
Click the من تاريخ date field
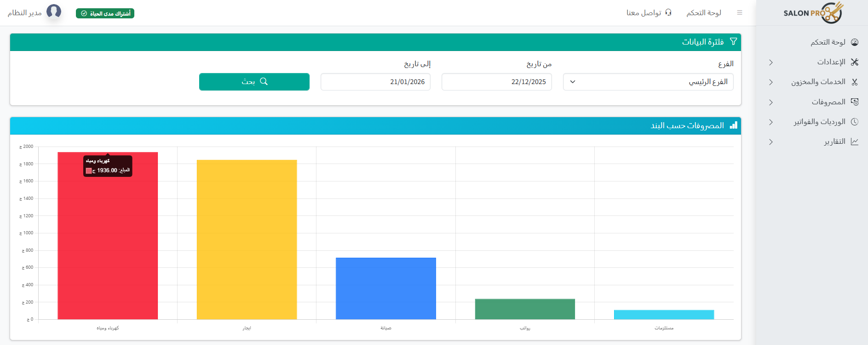[x=497, y=82]
